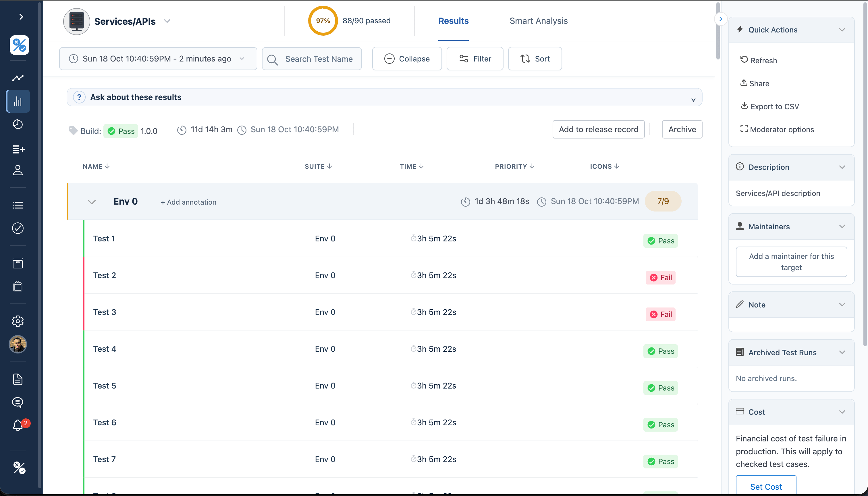868x496 pixels.
Task: Collapse the Maintainers panel
Action: 842,226
